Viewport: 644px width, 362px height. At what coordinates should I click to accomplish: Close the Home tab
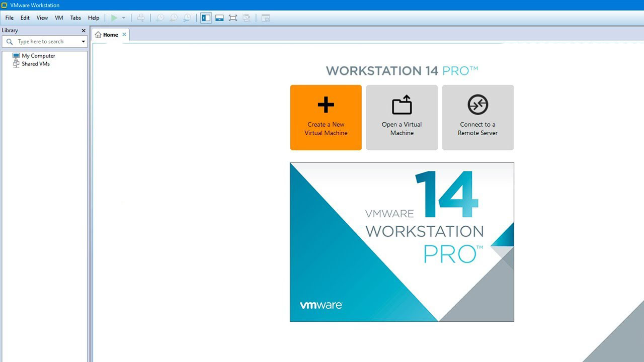(x=124, y=35)
